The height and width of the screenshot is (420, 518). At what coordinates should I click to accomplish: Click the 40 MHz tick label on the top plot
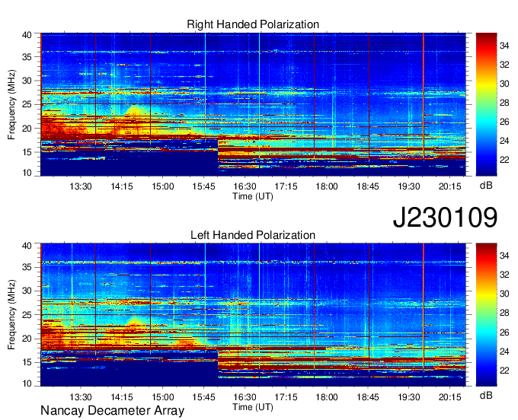tap(27, 35)
